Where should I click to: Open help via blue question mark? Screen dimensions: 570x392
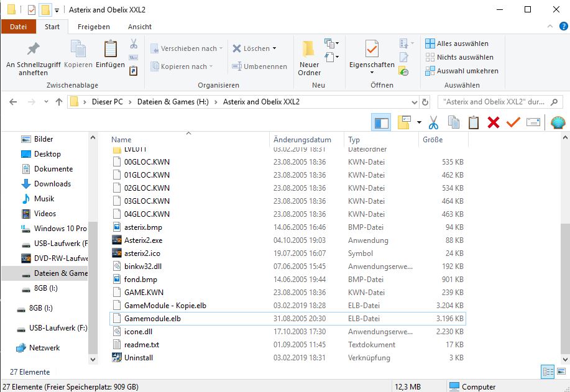point(563,26)
